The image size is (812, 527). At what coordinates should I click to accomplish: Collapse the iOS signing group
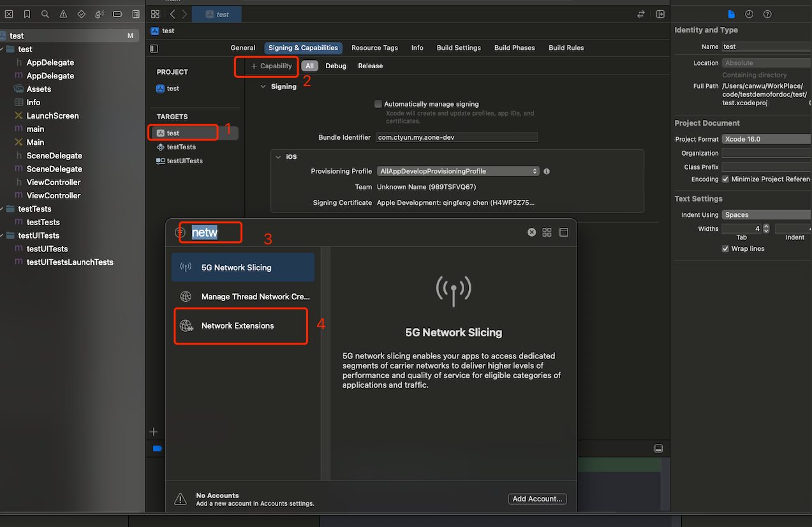pyautogui.click(x=278, y=156)
